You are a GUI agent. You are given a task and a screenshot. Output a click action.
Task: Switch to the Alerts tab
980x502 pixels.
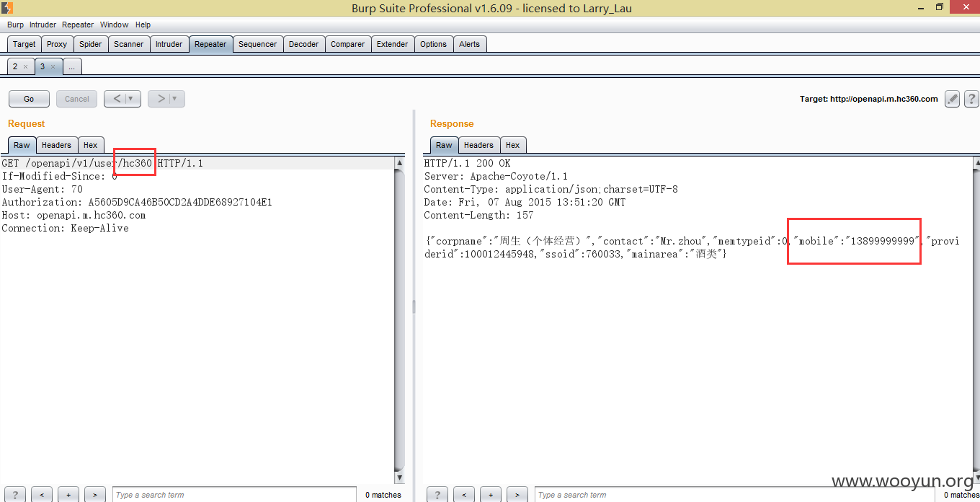(x=470, y=44)
